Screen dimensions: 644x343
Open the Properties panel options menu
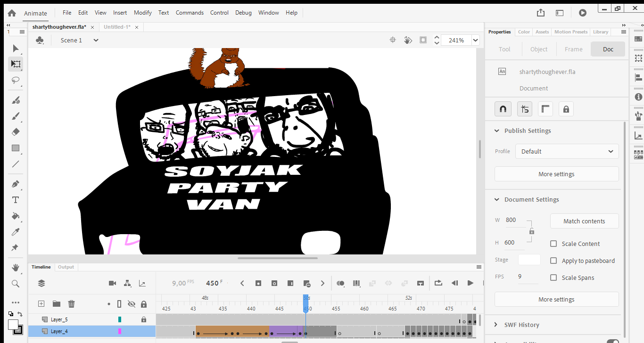coord(623,32)
